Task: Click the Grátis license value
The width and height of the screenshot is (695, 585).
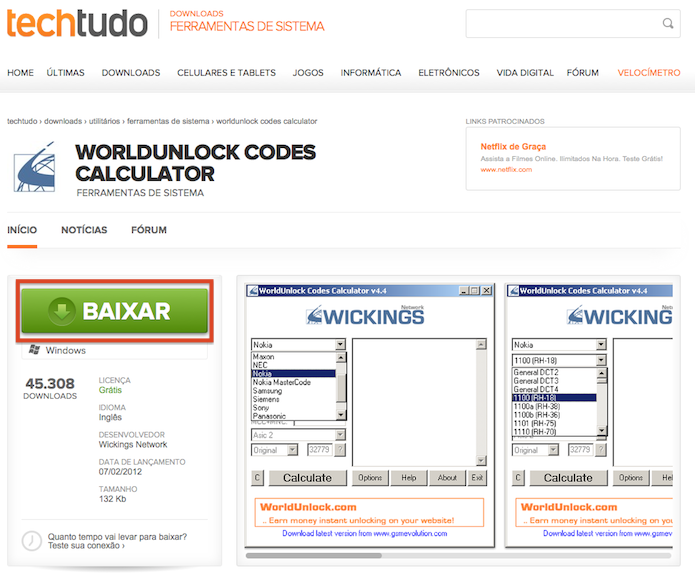Action: pyautogui.click(x=110, y=390)
